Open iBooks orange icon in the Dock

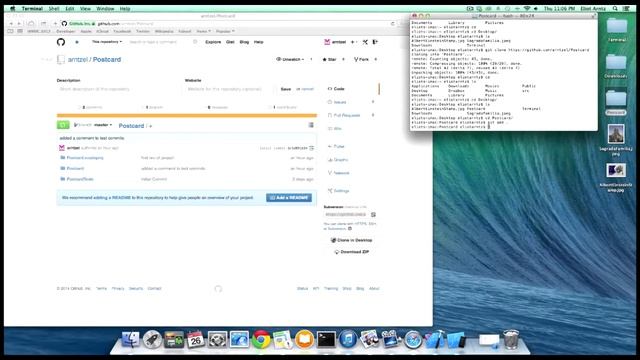click(304, 340)
